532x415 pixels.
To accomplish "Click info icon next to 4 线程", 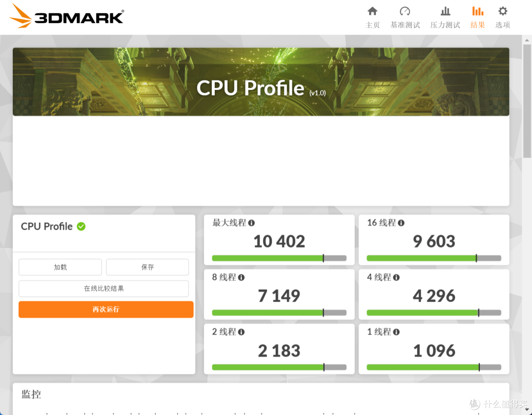I will click(x=396, y=278).
